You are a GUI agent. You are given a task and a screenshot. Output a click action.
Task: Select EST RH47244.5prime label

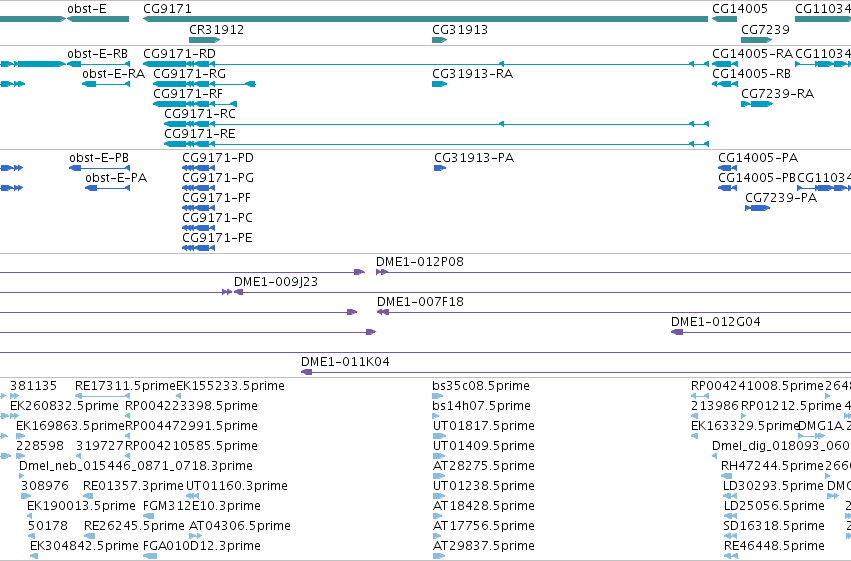pos(772,467)
